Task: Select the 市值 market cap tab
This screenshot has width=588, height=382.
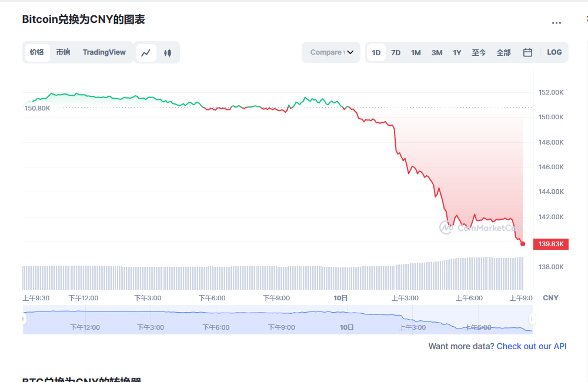Action: (x=63, y=52)
